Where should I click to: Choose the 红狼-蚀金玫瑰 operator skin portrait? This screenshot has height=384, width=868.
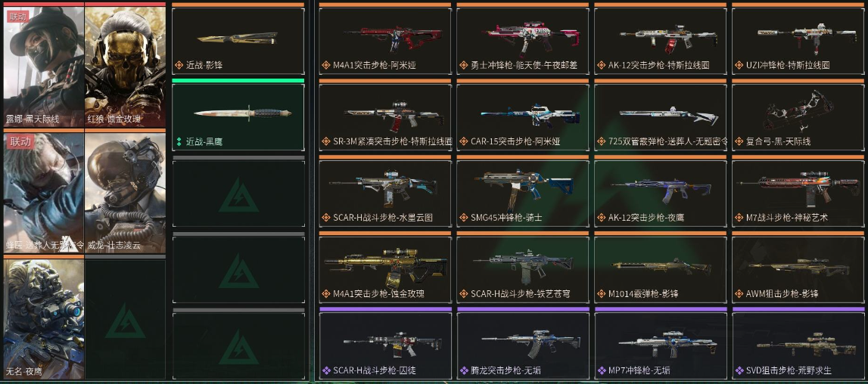125,65
